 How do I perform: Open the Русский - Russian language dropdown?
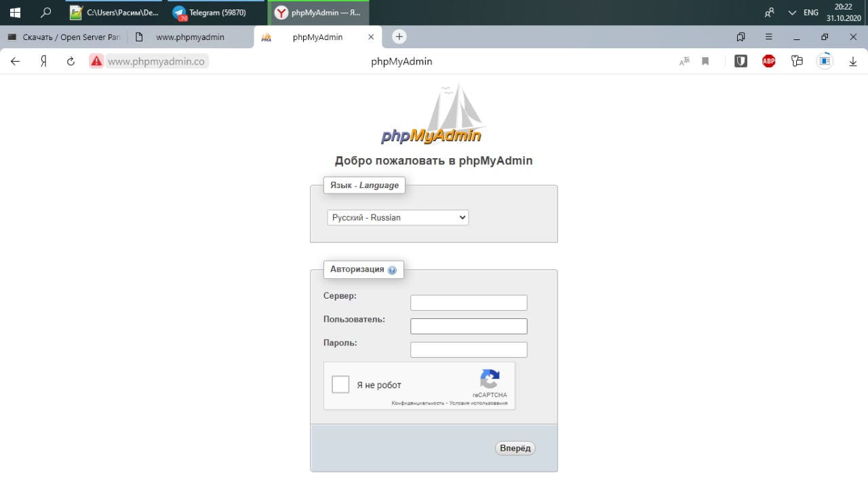click(x=398, y=218)
